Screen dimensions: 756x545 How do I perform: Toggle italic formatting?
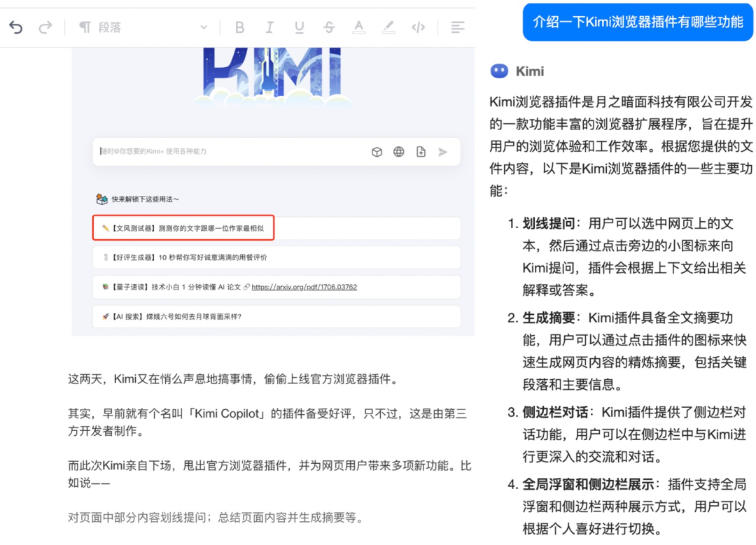pos(269,27)
